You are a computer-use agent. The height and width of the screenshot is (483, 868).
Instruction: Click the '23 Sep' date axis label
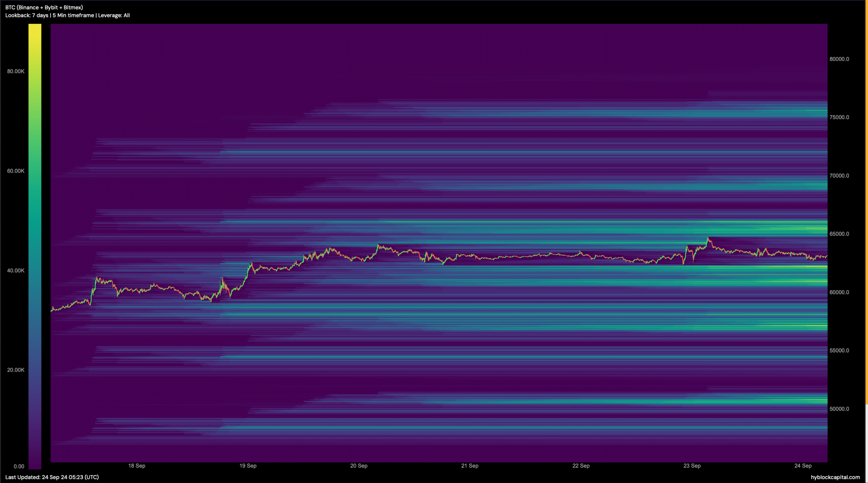(x=692, y=466)
